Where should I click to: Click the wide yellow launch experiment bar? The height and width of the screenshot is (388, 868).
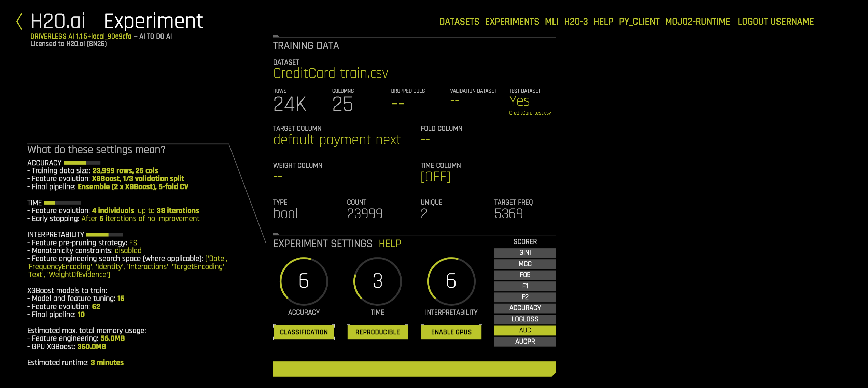[x=414, y=369]
